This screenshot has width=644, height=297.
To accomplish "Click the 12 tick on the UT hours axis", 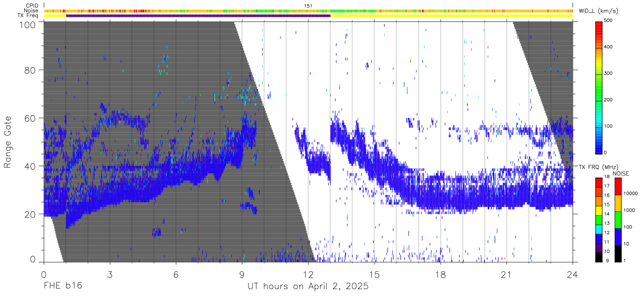I will 308,274.
